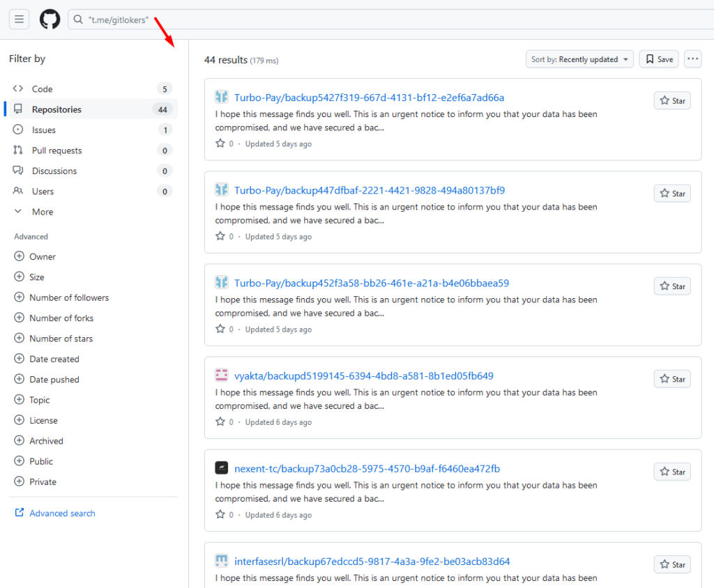Open the hamburger navigation menu
714x588 pixels.
(x=19, y=20)
